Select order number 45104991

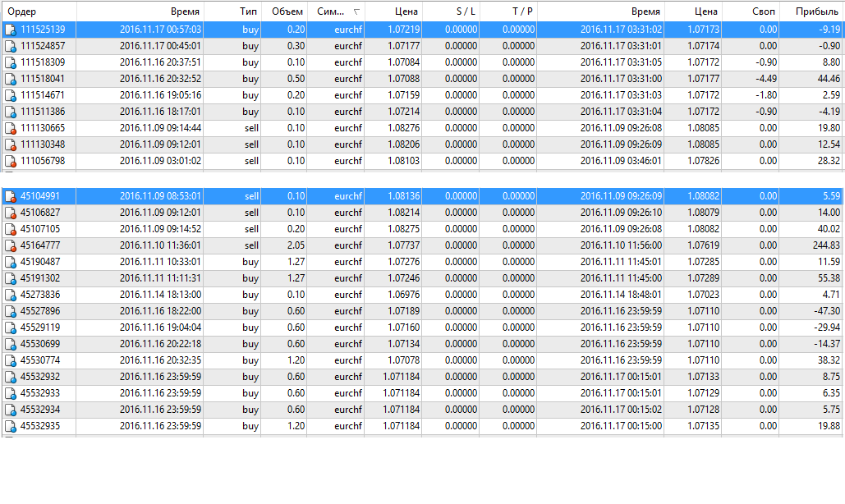40,196
